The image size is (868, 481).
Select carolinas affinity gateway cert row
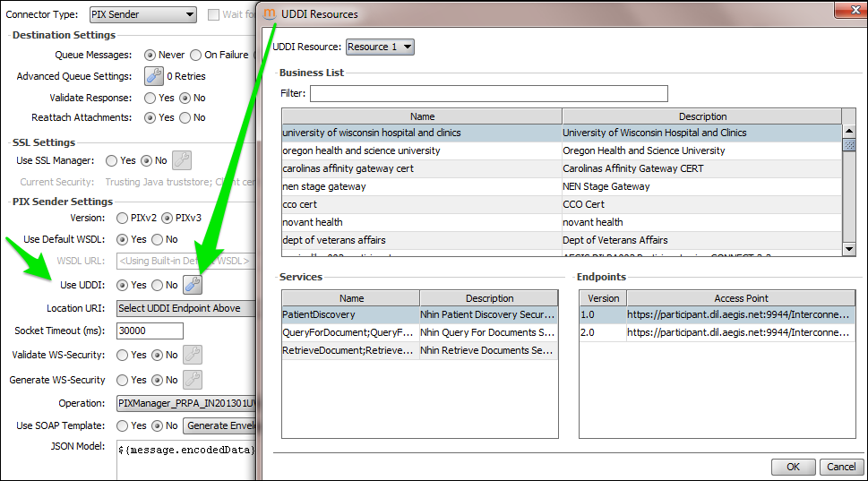(562, 168)
